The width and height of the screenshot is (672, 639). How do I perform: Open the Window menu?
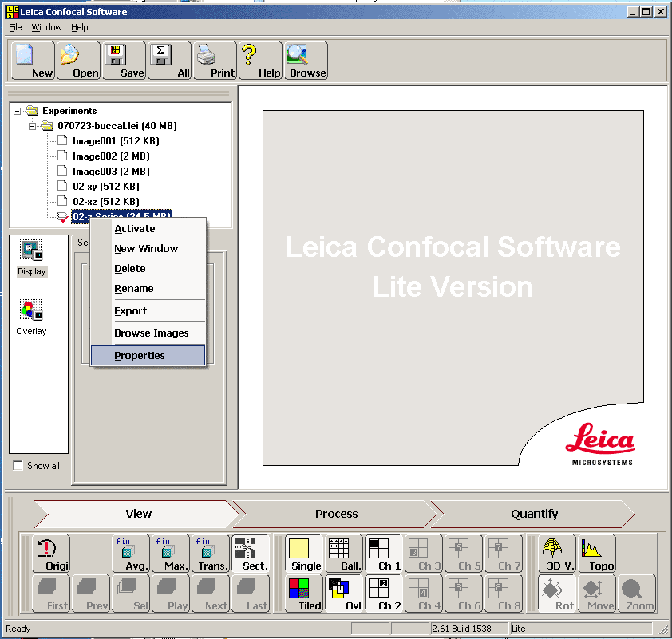(47, 27)
